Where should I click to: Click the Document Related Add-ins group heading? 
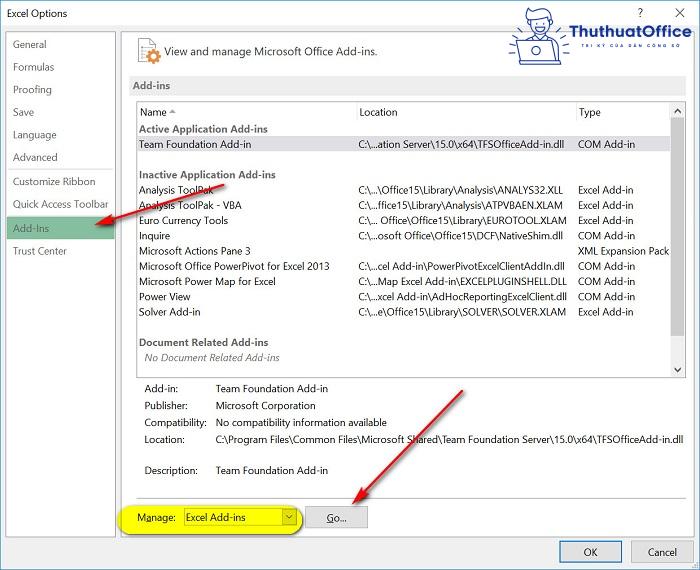pyautogui.click(x=204, y=342)
